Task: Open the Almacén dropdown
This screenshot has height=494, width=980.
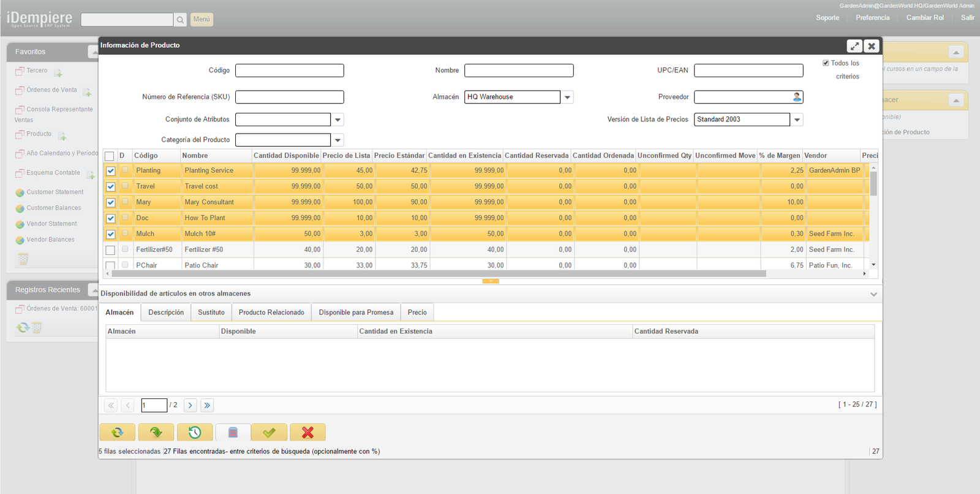Action: click(567, 97)
